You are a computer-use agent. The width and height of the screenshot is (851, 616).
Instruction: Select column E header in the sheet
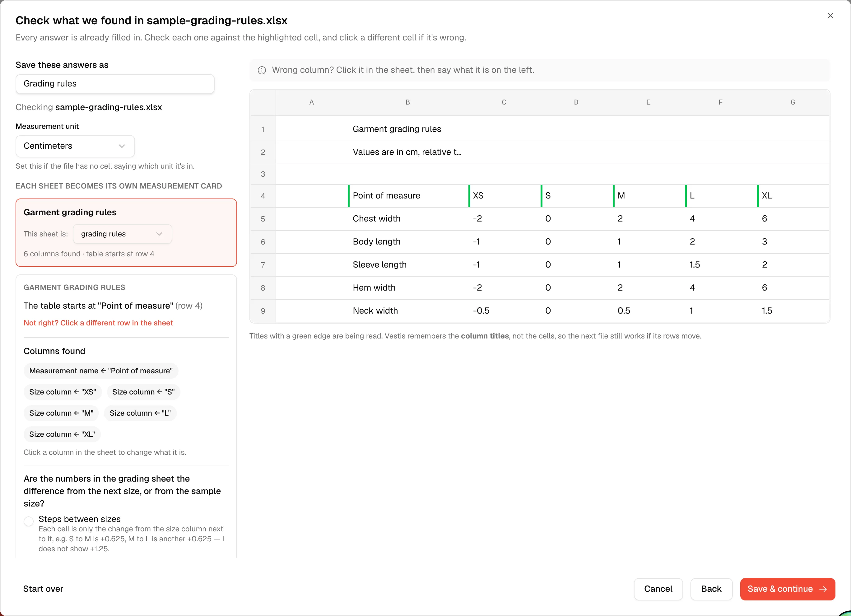tap(649, 102)
